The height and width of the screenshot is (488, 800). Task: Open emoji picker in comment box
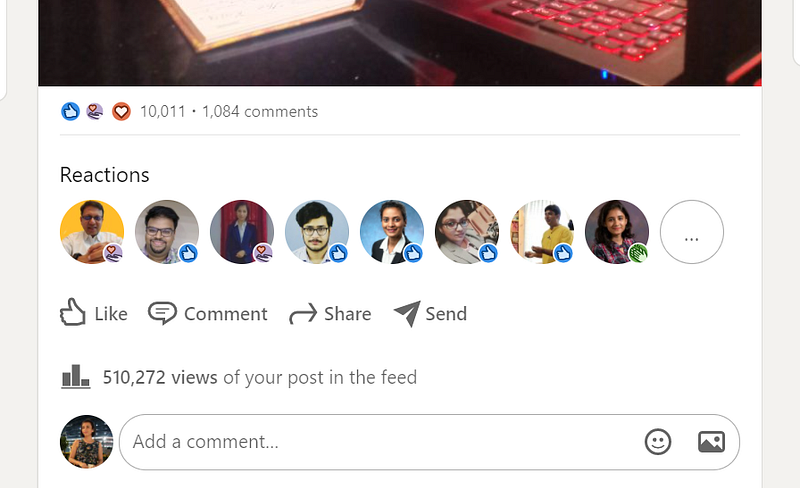[x=658, y=442]
